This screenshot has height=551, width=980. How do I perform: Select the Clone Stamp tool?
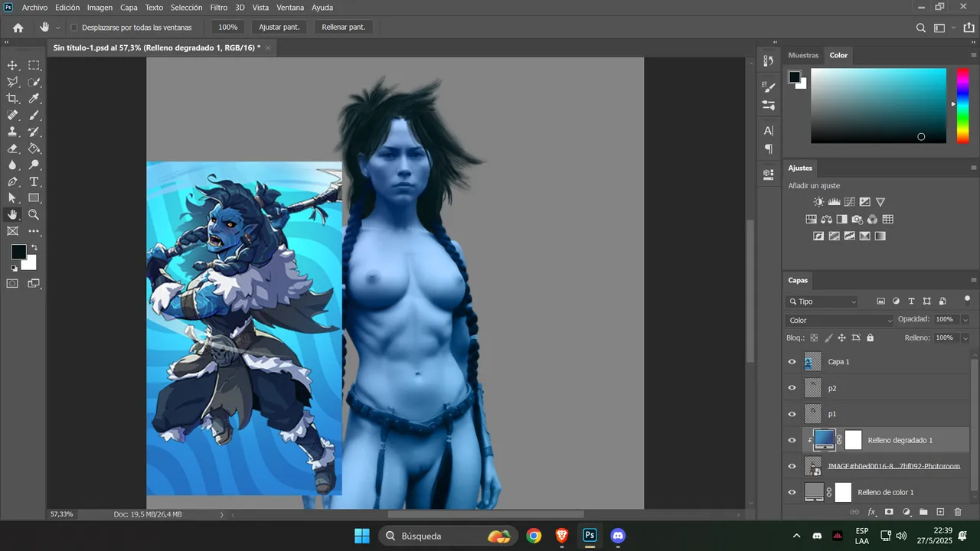click(x=12, y=132)
